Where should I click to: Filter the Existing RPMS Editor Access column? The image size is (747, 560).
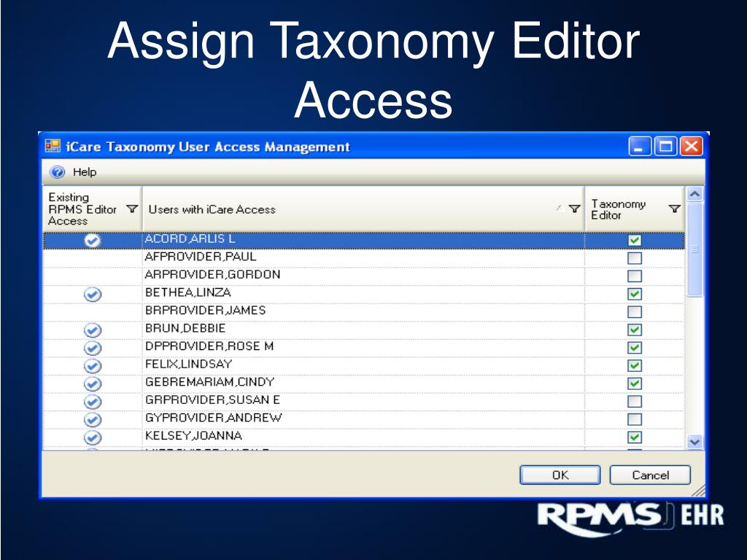pyautogui.click(x=132, y=209)
